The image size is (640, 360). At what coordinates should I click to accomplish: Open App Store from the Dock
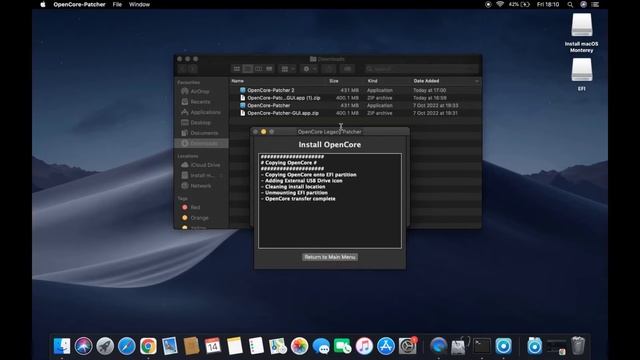386,346
